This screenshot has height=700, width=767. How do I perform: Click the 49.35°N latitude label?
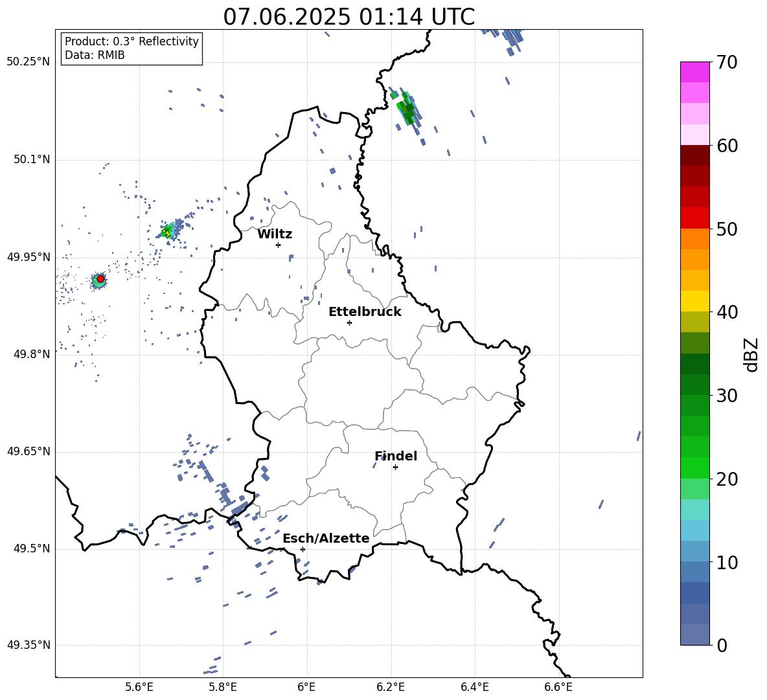coord(29,645)
